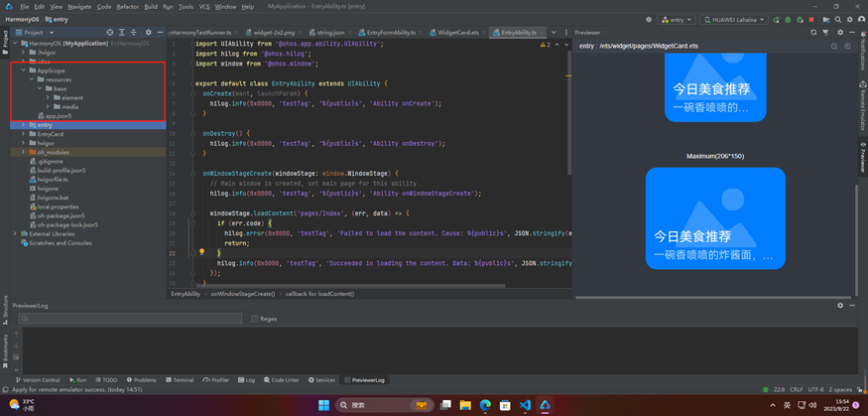Expand the media folder
Screen dimensions: 868x416
coord(49,107)
